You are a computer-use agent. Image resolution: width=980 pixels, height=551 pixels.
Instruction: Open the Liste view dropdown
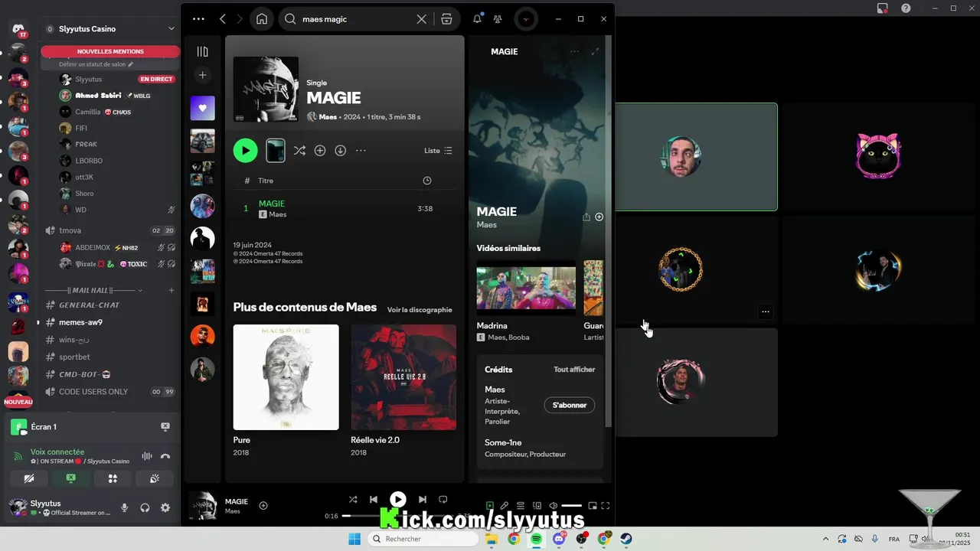[x=439, y=151]
